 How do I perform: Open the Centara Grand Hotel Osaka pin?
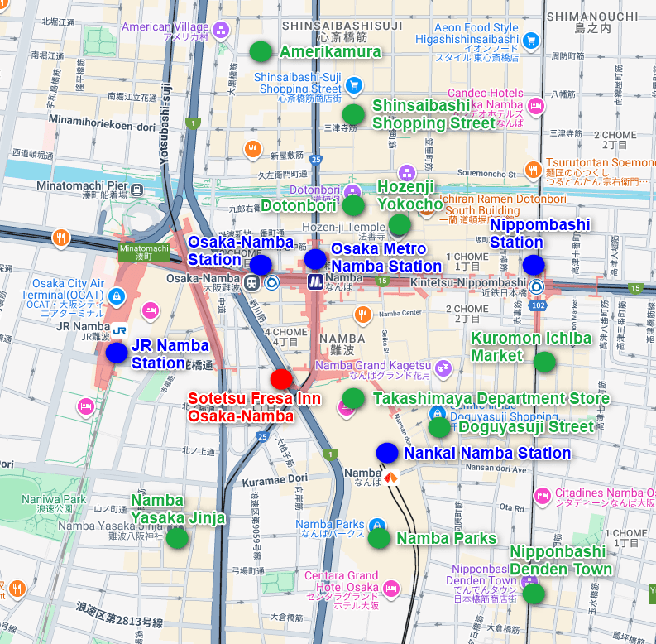coord(391,589)
